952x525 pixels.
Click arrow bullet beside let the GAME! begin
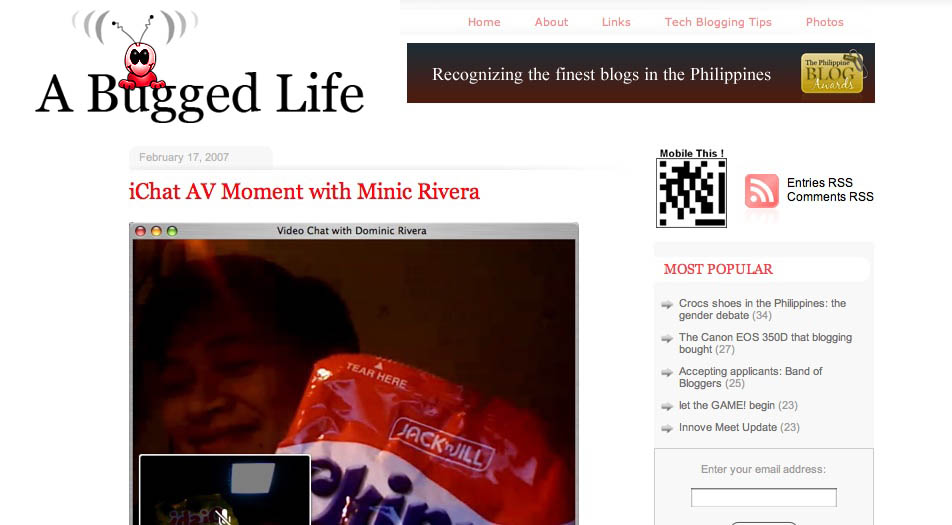667,406
